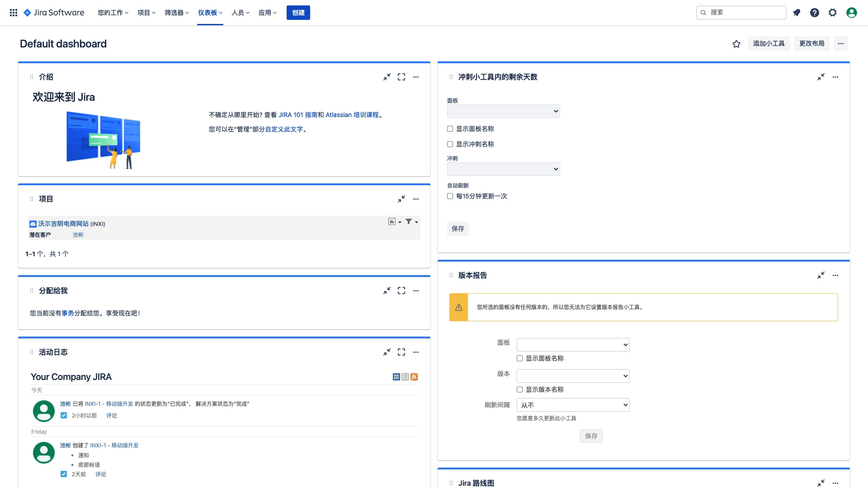
Task: Check 显示面板名称 in 版本报告 gadget
Action: click(x=519, y=359)
